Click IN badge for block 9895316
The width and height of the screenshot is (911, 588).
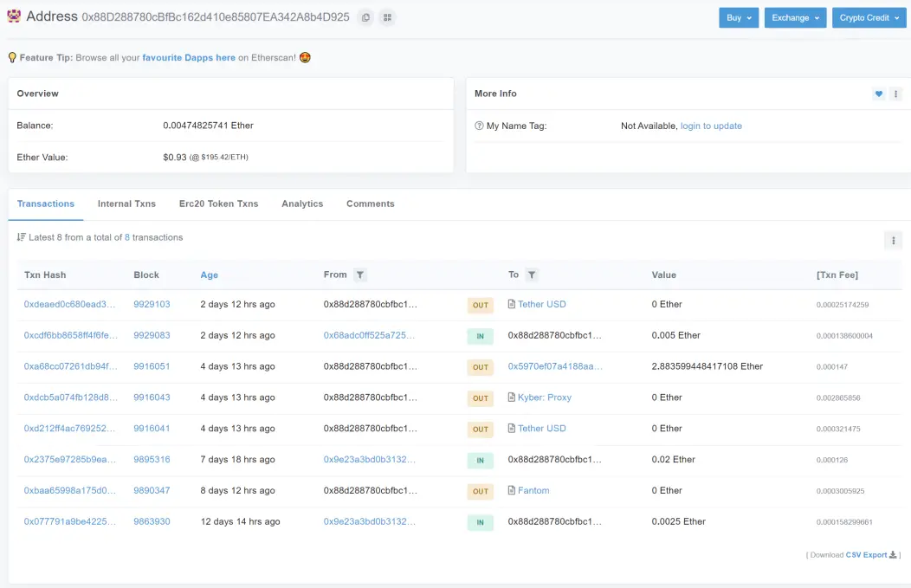pos(481,460)
